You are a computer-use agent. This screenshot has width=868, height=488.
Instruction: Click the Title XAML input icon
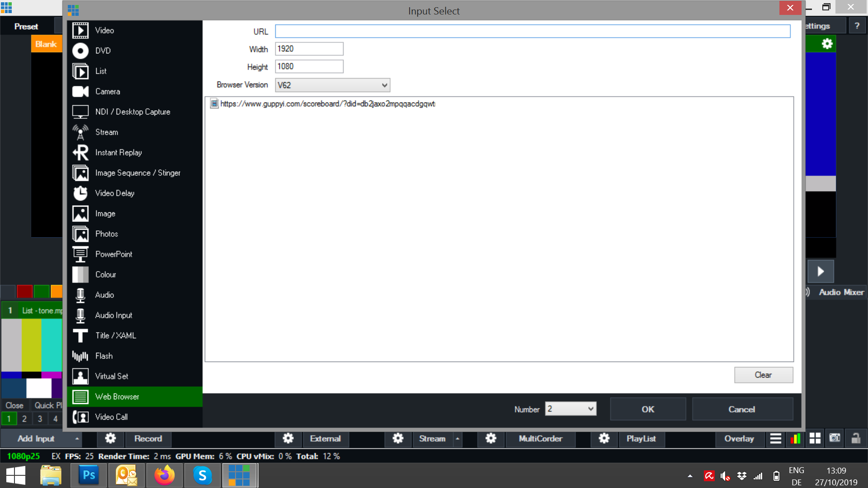coord(80,335)
